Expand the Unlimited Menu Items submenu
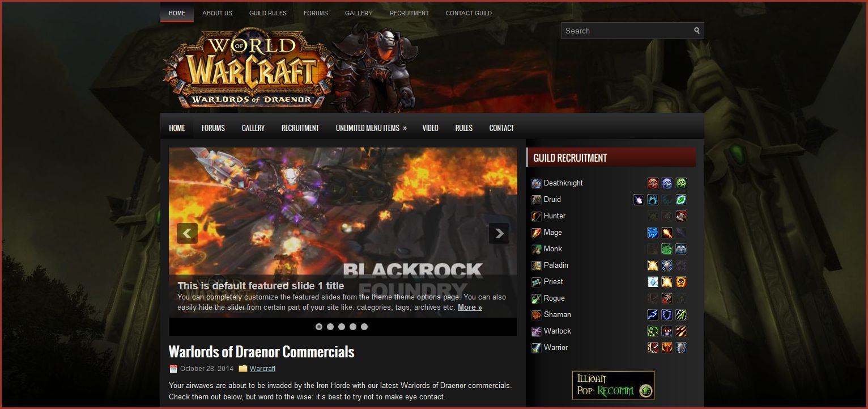The width and height of the screenshot is (868, 409). [371, 128]
